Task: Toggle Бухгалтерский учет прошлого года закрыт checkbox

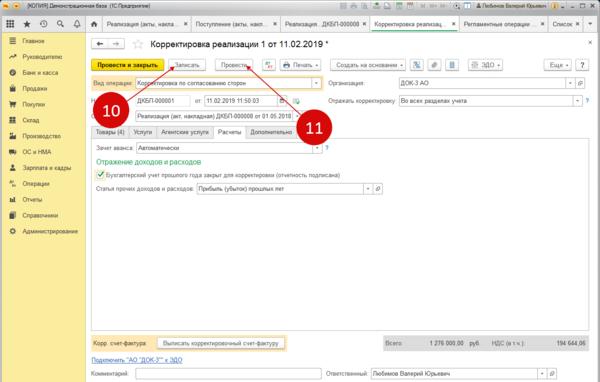Action: pos(100,175)
